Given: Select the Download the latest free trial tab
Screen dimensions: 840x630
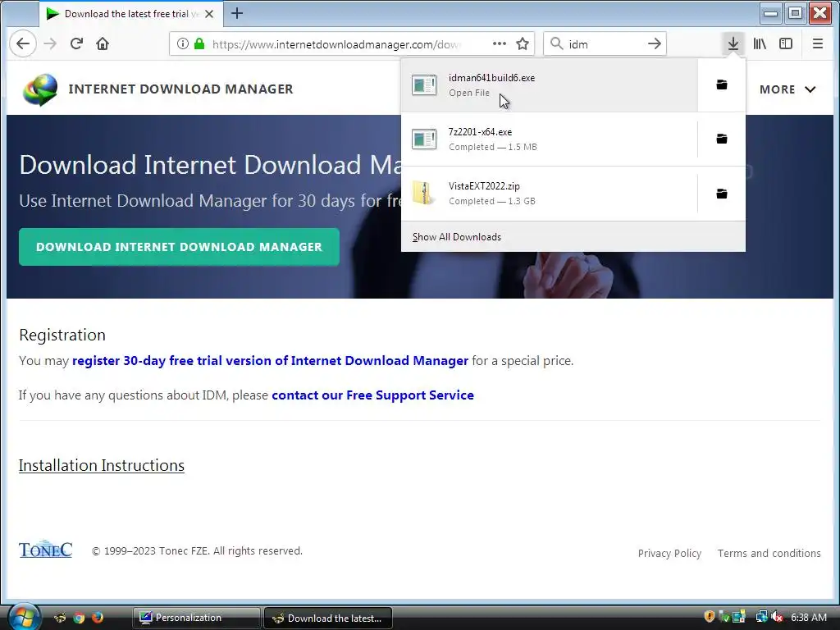Looking at the screenshot, I should point(130,14).
